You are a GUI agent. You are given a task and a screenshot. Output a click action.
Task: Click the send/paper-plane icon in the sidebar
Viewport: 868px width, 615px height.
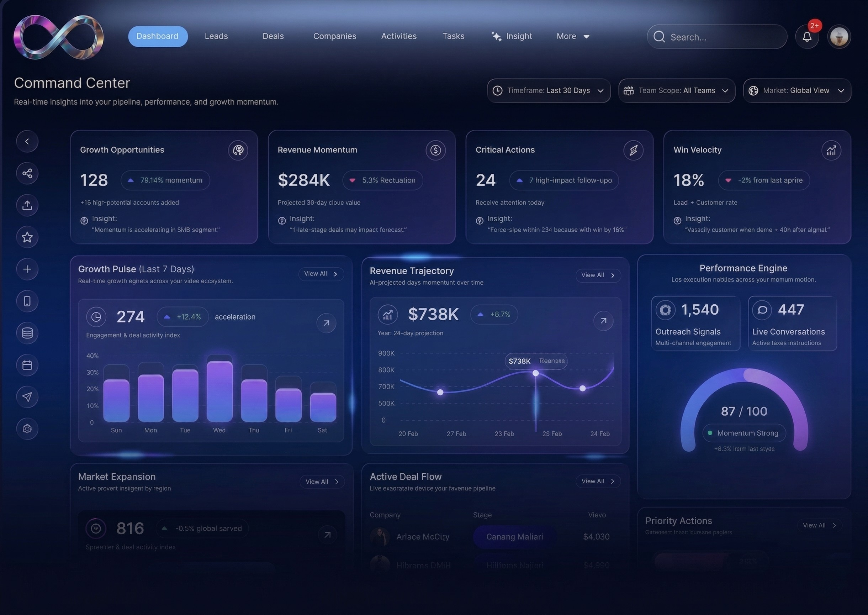(x=27, y=396)
